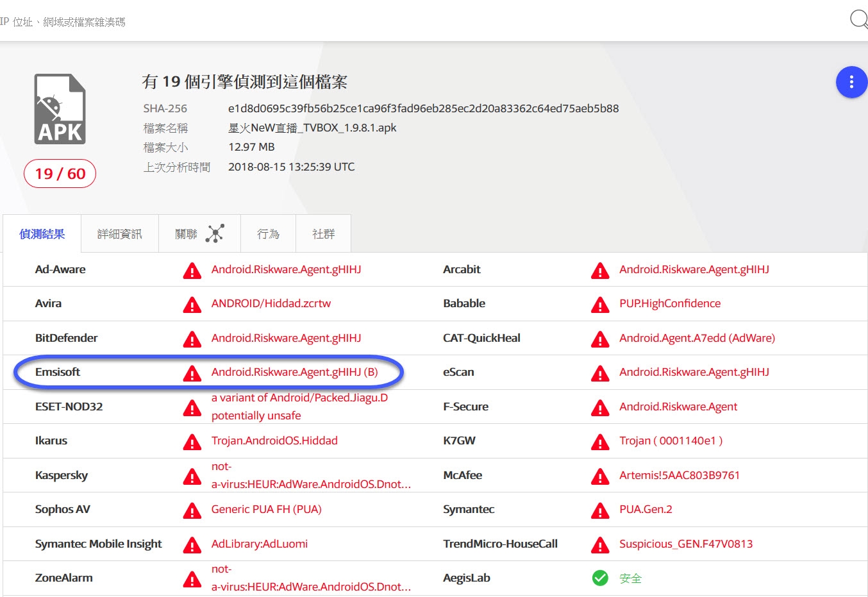
Task: Click the warning icon in the F-Secure row
Action: 600,408
